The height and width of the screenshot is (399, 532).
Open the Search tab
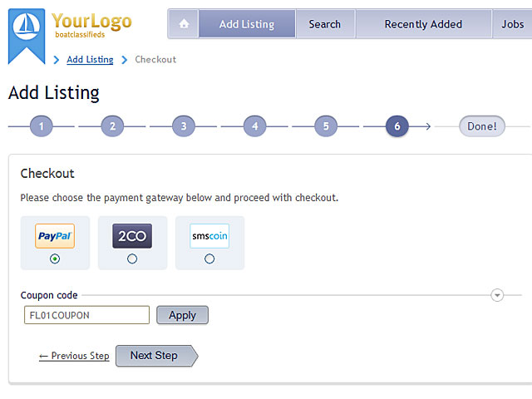click(325, 24)
